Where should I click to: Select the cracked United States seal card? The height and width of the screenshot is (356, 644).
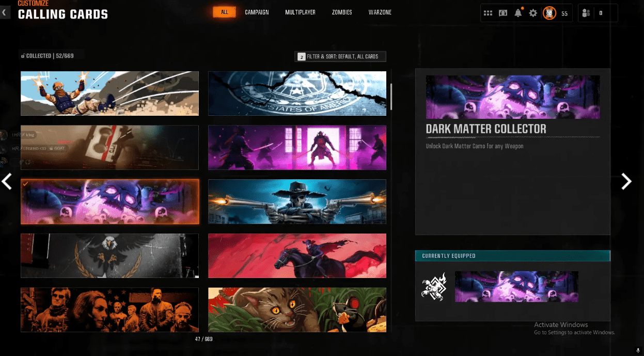[x=297, y=94]
